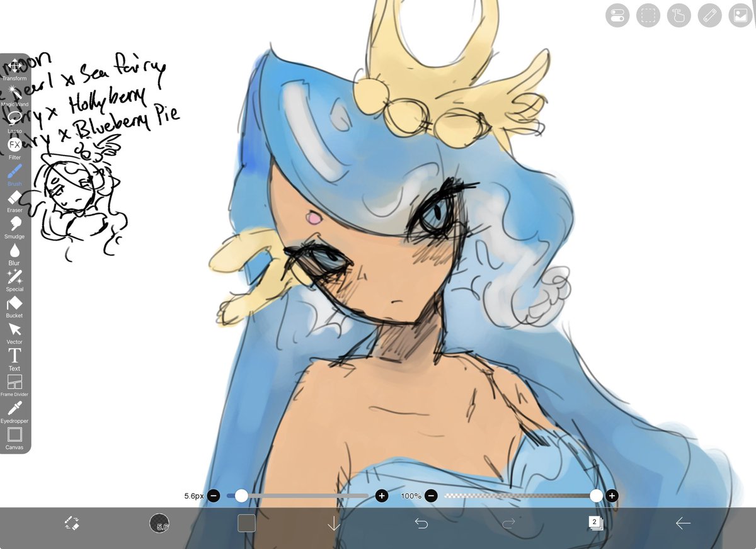
Task: Increase opacity with plus button
Action: pyautogui.click(x=612, y=496)
